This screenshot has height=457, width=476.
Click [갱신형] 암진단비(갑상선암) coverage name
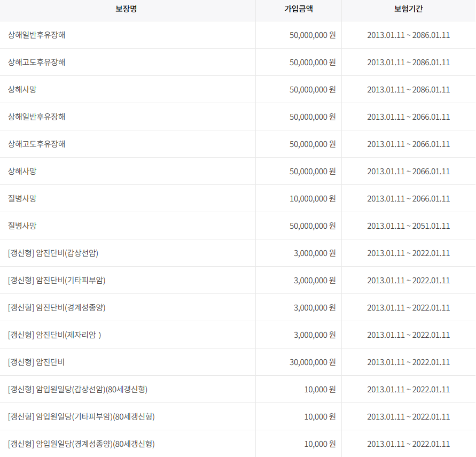pos(53,253)
